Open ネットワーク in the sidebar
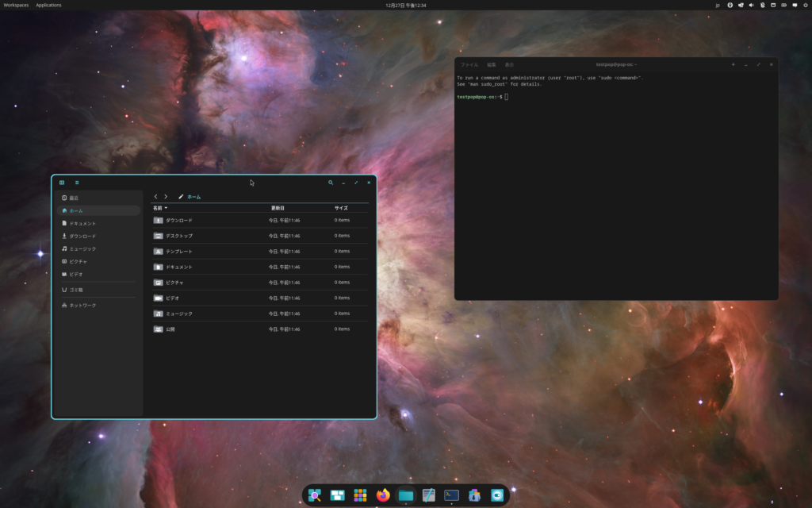The image size is (812, 508). click(82, 305)
